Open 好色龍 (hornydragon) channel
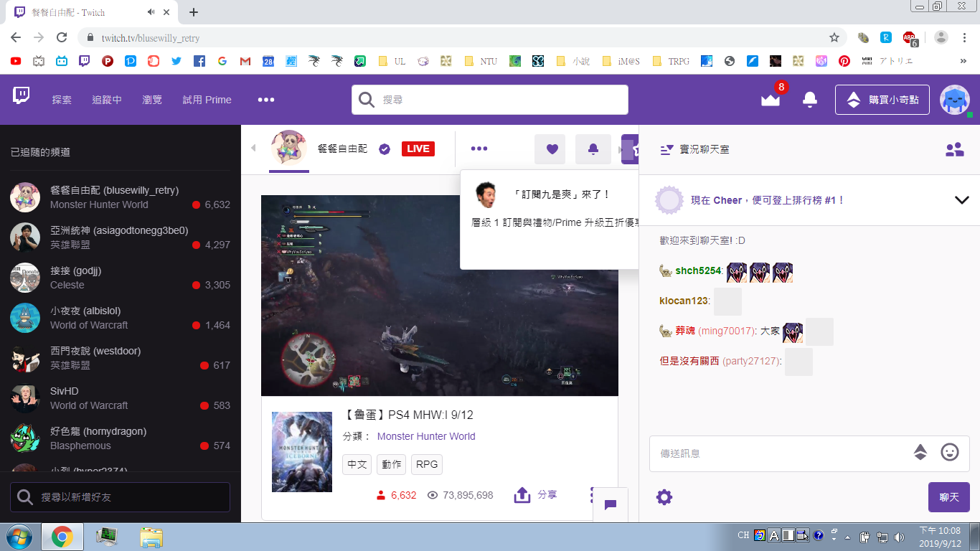This screenshot has height=551, width=980. click(x=121, y=438)
